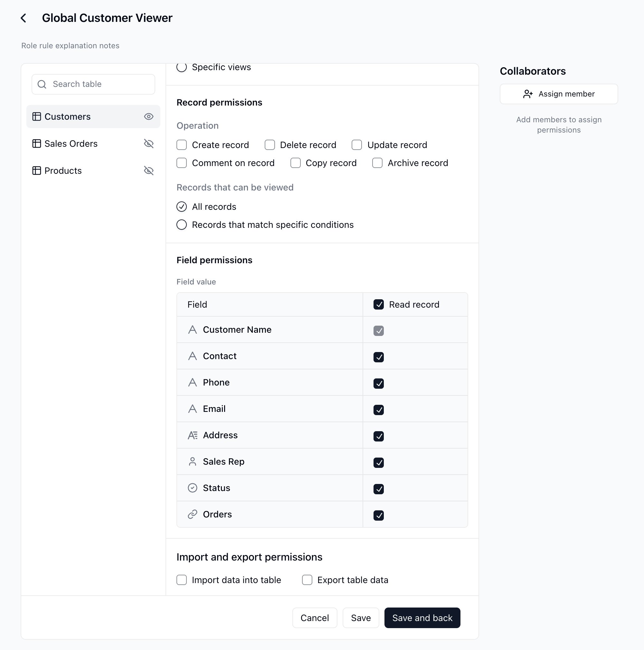Screen dimensions: 644x650
Task: Toggle hidden eye icon for Products
Action: pos(149,171)
